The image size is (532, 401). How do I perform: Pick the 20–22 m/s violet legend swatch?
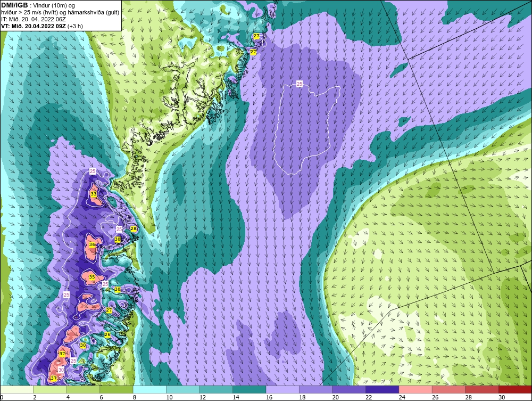click(349, 389)
